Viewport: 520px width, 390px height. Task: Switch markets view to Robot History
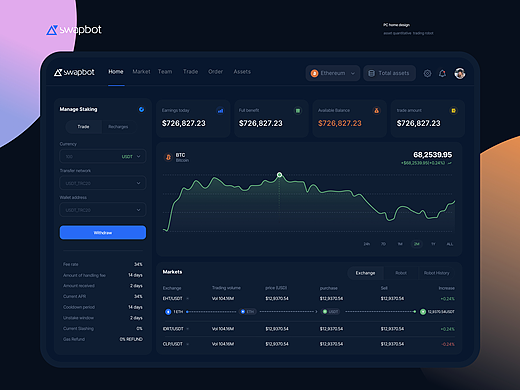[x=437, y=273]
